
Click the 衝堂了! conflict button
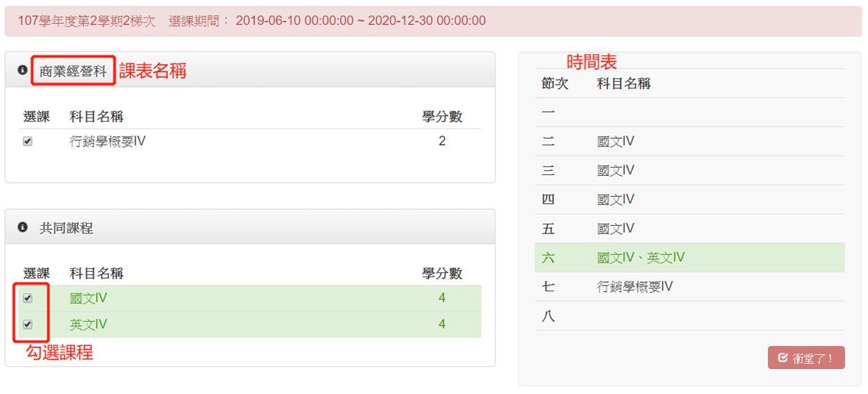(806, 358)
